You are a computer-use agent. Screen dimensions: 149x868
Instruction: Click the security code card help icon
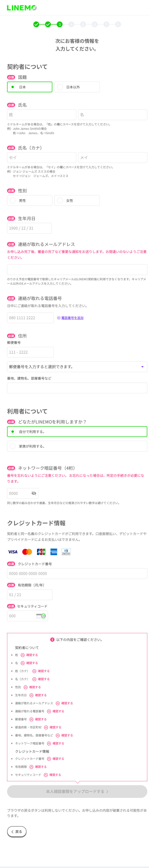pos(41,616)
